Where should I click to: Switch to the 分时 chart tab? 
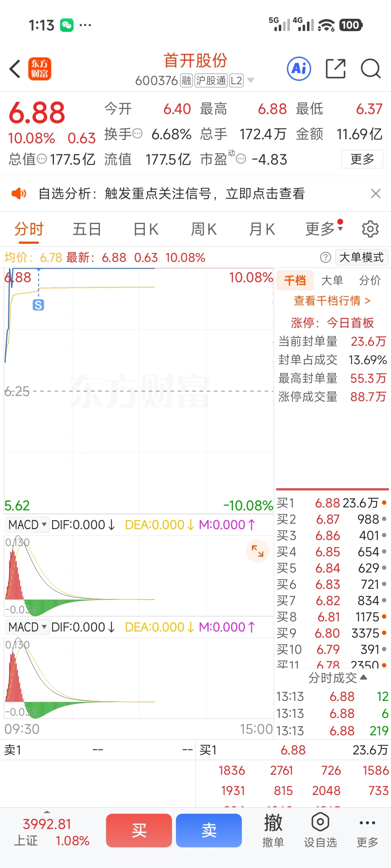pos(29,229)
